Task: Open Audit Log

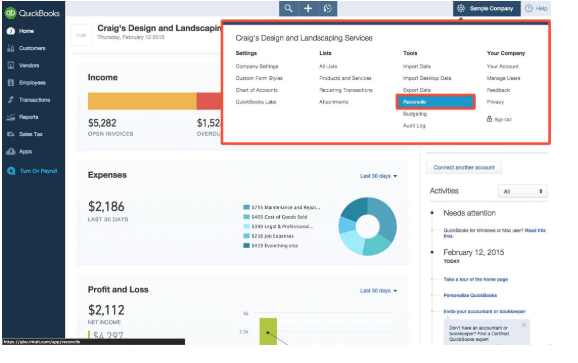Action: click(414, 126)
